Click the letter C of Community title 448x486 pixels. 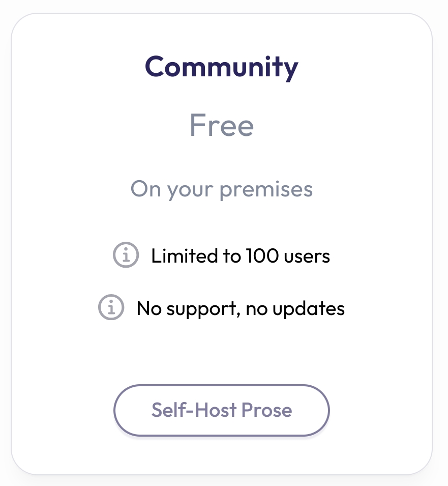(156, 67)
